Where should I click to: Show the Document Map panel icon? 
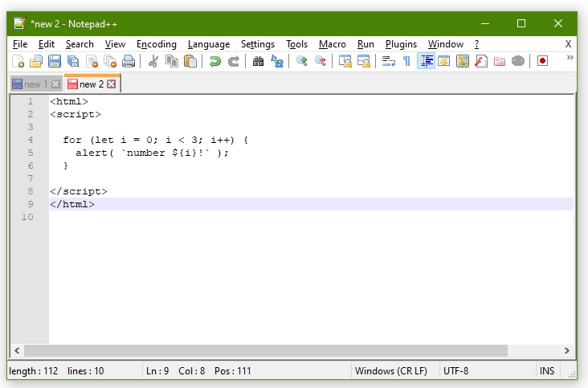point(463,61)
